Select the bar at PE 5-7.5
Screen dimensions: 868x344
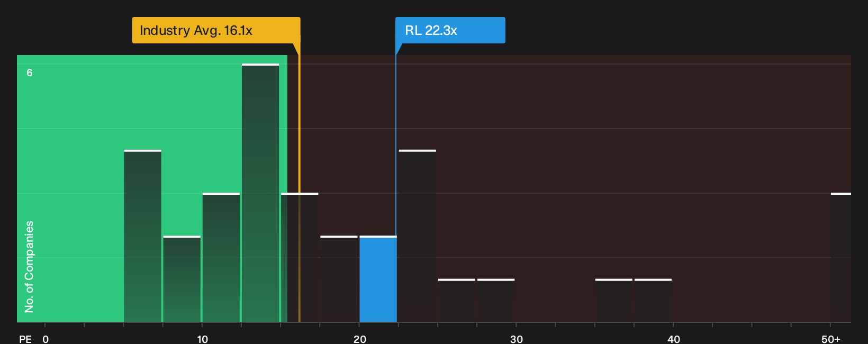[x=142, y=236]
